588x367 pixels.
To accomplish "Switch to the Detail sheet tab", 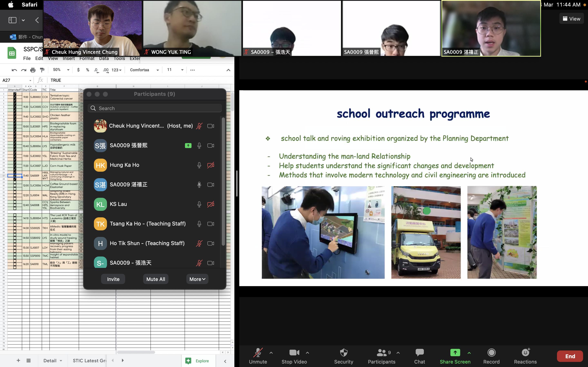I will coord(50,360).
